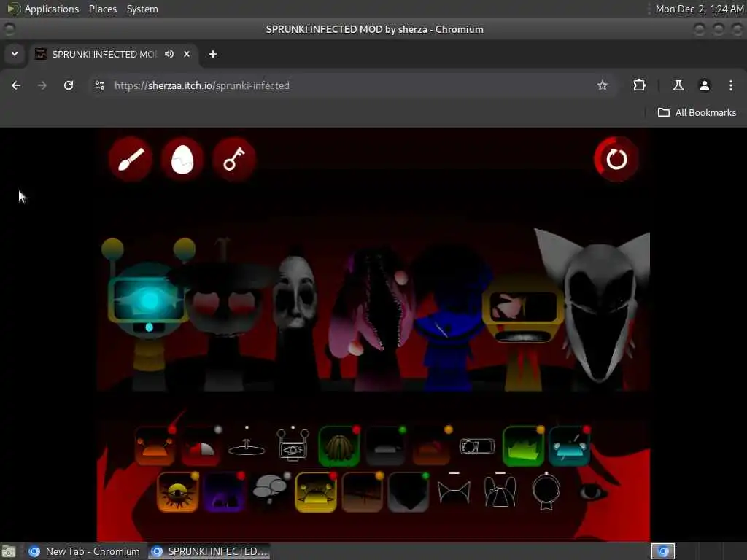Click the cyan-screen robot character
This screenshot has width=747, height=560.
[x=149, y=314]
